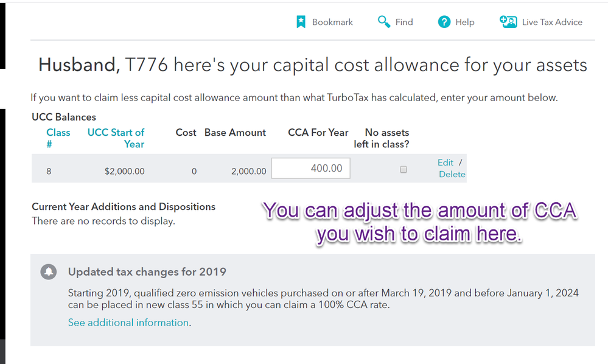Open See additional information link
Image resolution: width=608 pixels, height=364 pixels.
(128, 323)
